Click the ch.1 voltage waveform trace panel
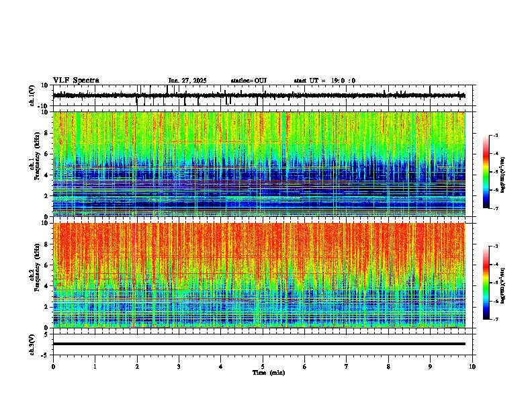532x411 pixels. pos(263,95)
